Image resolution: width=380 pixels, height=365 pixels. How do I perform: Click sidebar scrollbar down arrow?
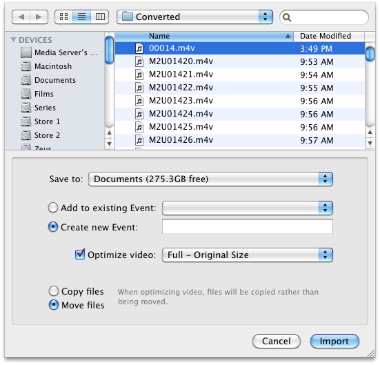coord(109,144)
